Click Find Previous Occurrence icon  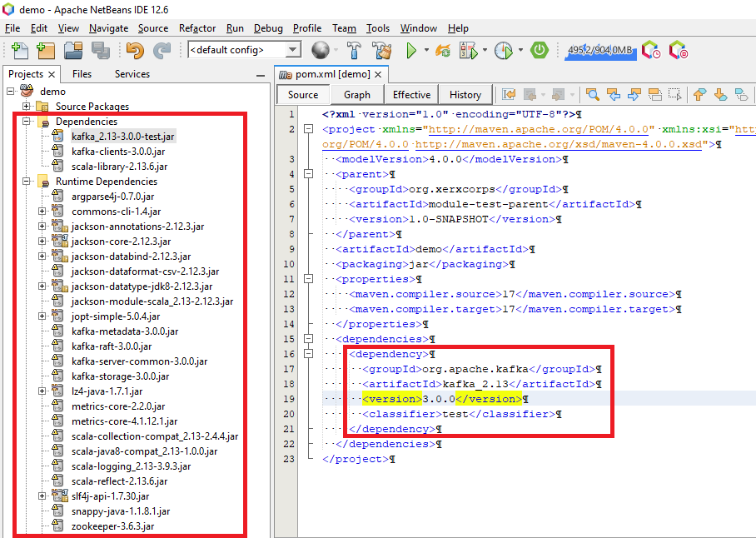click(614, 94)
